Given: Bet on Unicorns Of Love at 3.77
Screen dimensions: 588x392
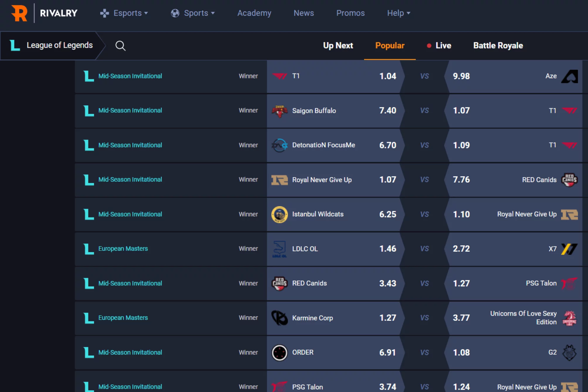Looking at the screenshot, I should pos(513,318).
